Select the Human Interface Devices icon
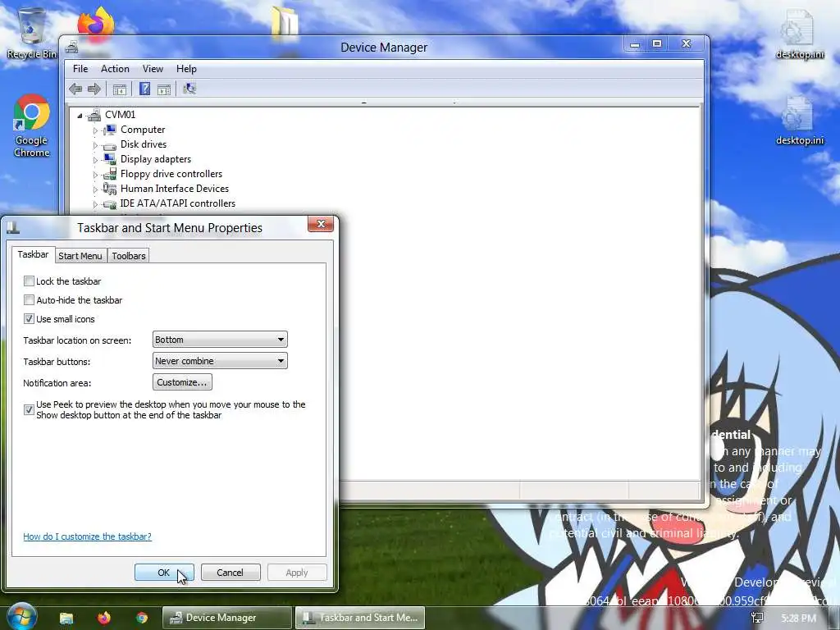Screen dimensions: 840x630 point(110,189)
